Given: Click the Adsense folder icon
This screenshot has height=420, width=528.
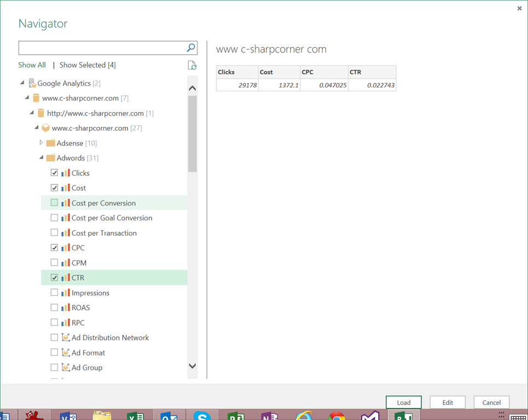Looking at the screenshot, I should click(50, 143).
